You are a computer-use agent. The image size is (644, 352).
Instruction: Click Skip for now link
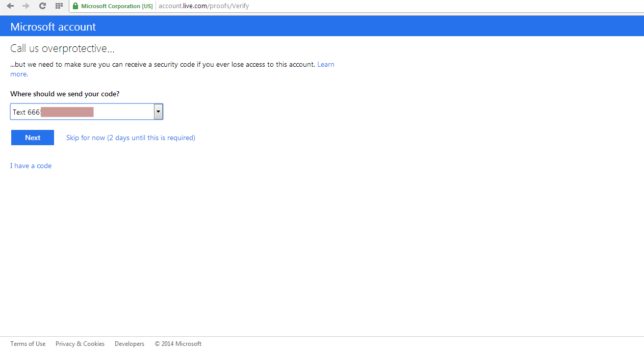pos(131,138)
